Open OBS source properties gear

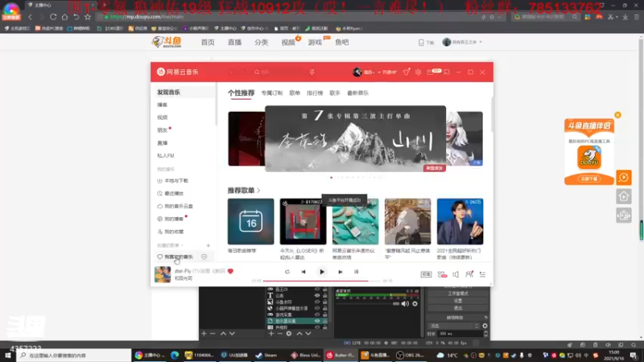(x=289, y=334)
